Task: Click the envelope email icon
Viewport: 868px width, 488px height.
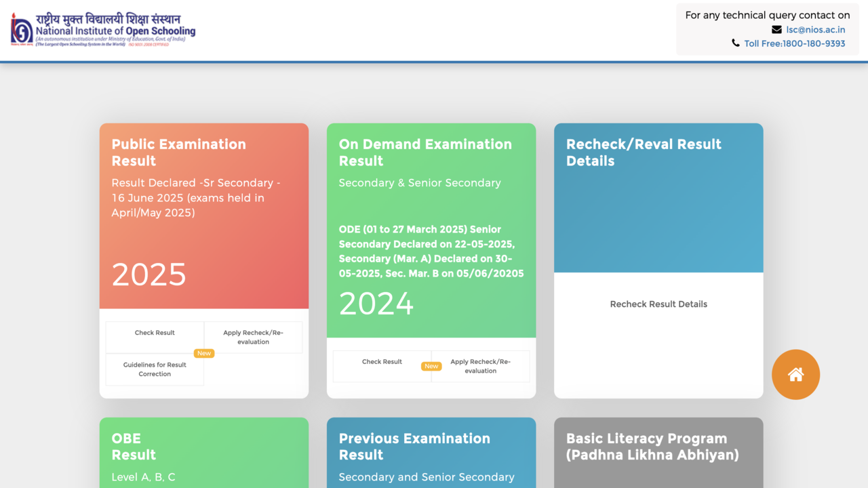Action: (x=776, y=29)
